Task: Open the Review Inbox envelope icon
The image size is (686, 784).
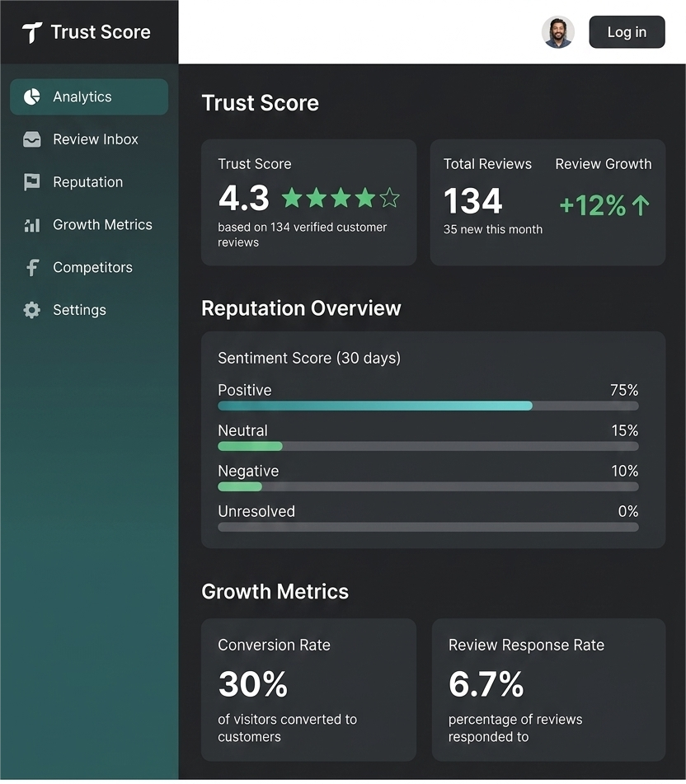Action: [31, 139]
